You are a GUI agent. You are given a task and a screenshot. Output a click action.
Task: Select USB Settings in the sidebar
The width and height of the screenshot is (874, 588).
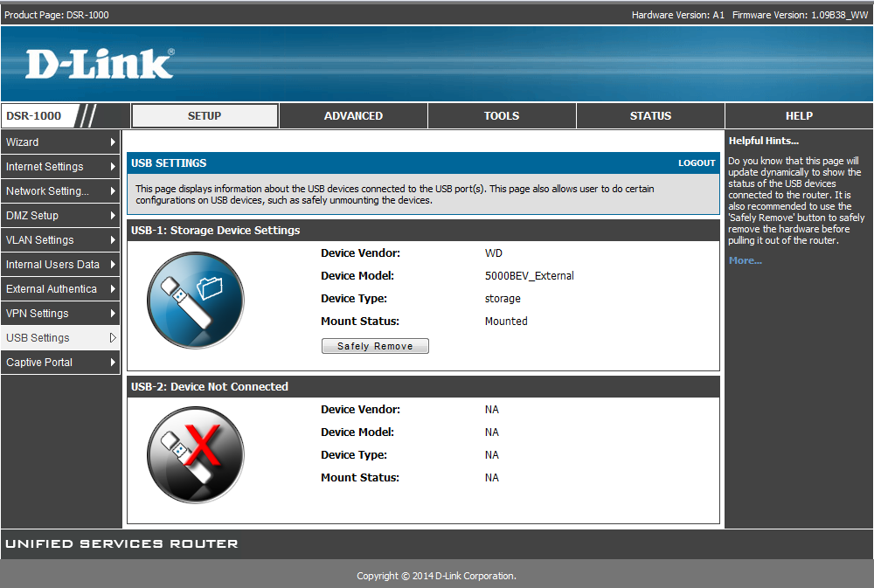(60, 338)
